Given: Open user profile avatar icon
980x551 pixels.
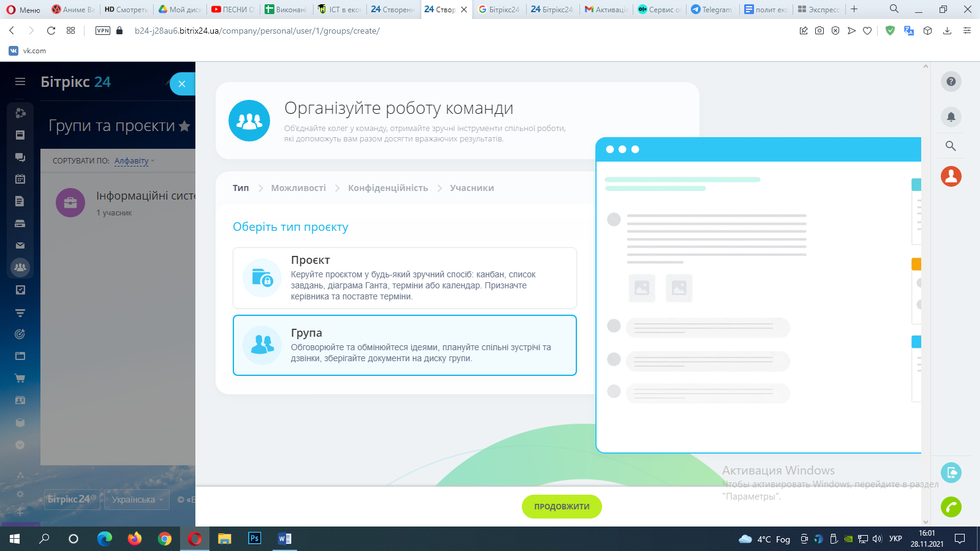Looking at the screenshot, I should pyautogui.click(x=951, y=176).
